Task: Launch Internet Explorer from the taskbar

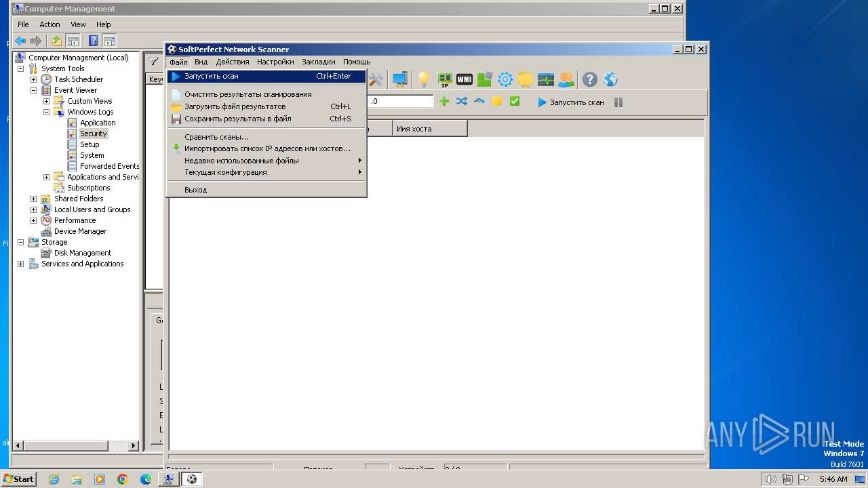Action: (x=54, y=479)
